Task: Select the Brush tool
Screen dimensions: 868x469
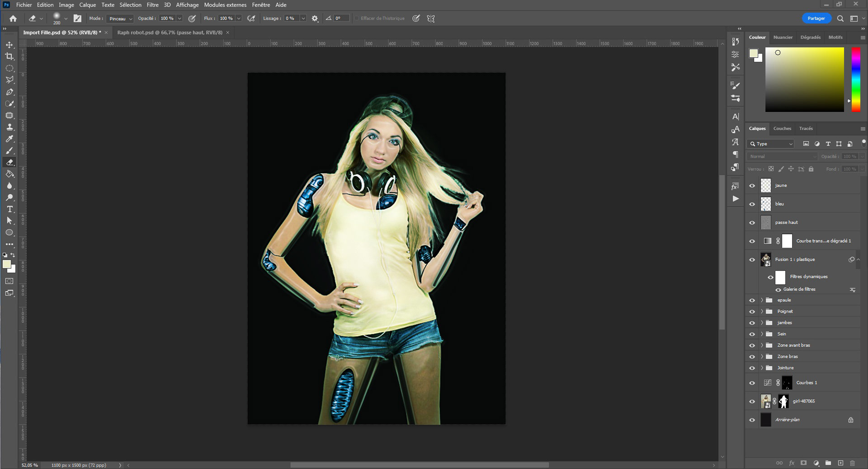Action: (x=9, y=150)
